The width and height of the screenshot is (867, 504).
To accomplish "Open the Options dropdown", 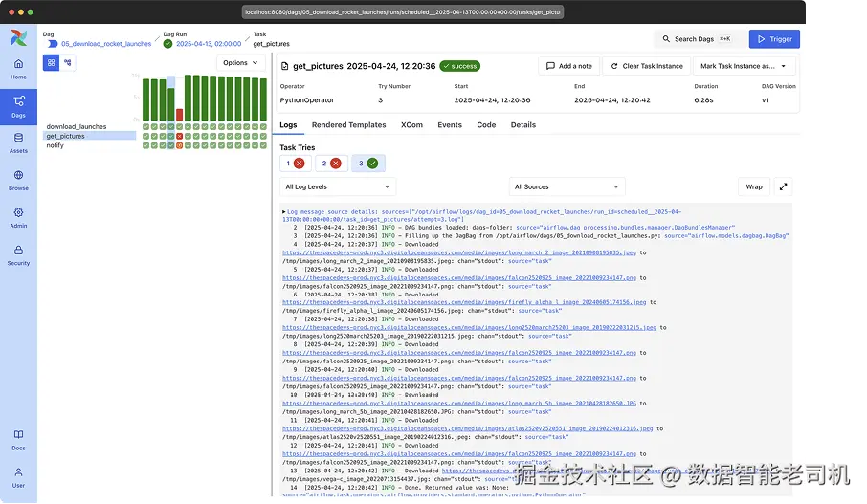I will tap(240, 62).
